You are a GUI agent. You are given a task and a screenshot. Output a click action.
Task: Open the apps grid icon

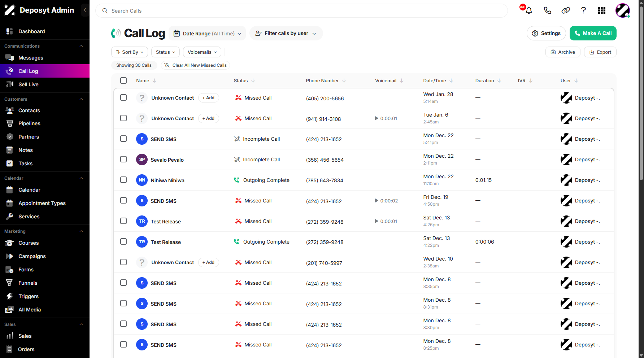click(x=602, y=10)
